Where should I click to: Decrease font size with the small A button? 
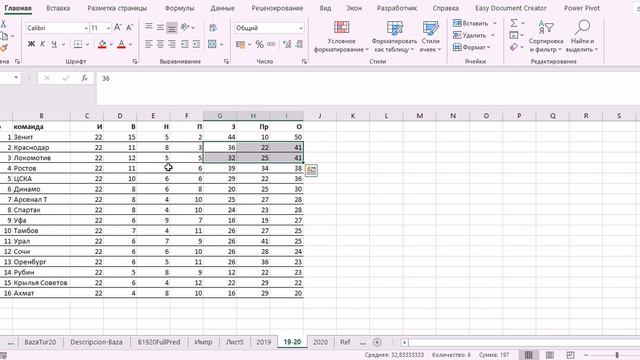[x=129, y=27]
